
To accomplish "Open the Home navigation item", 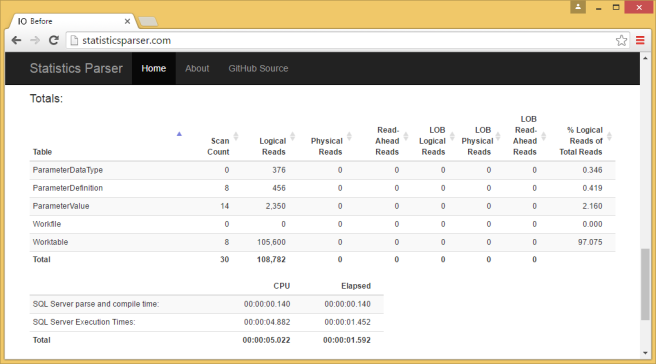I will (154, 68).
